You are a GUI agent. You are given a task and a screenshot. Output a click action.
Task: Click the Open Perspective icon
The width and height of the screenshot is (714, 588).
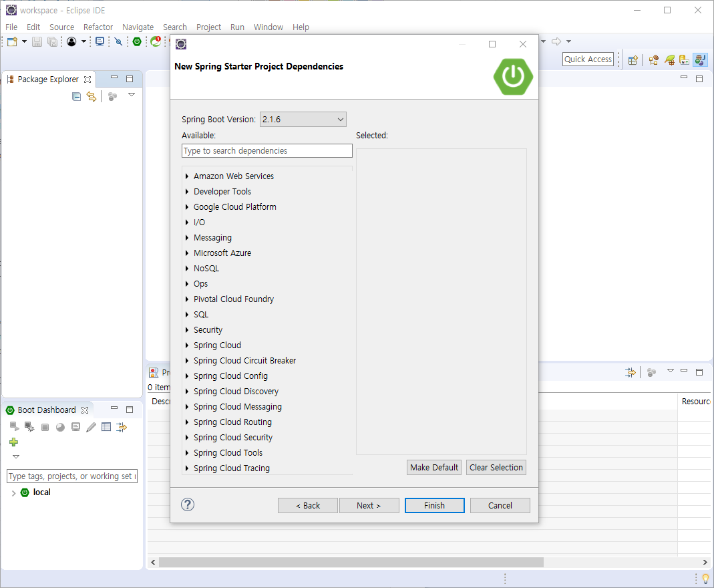pyautogui.click(x=633, y=60)
